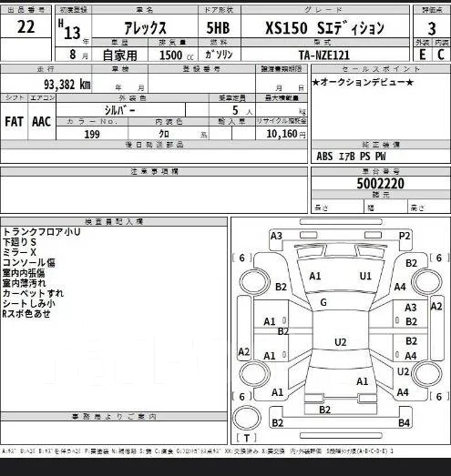Click the note 室内薄汚れ
The height and width of the screenshot is (476, 451).
click(x=24, y=283)
